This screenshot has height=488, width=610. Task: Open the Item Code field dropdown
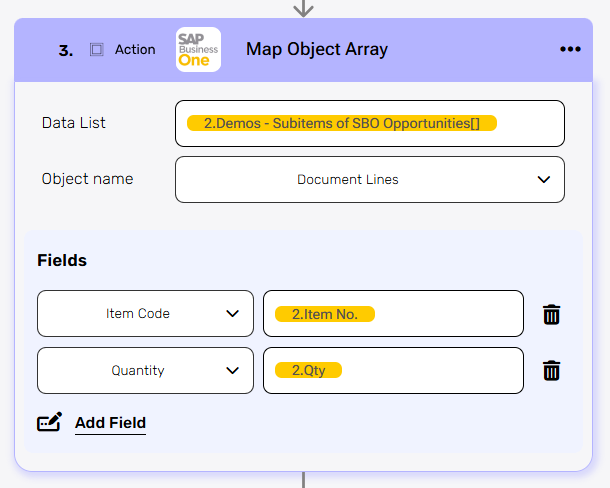[232, 314]
